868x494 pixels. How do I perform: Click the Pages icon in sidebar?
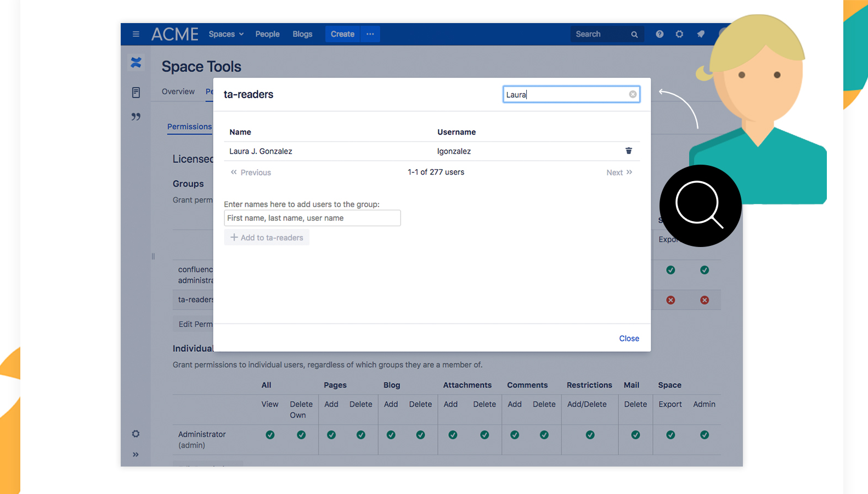[136, 92]
